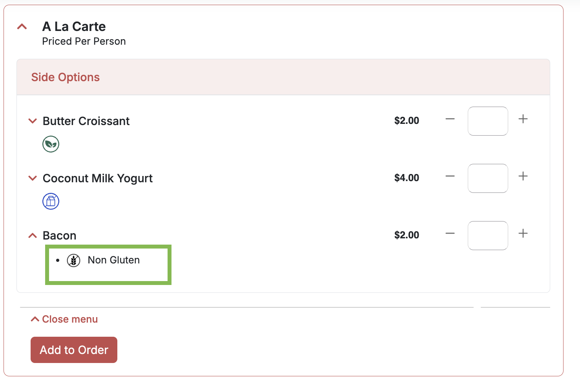Image resolution: width=580 pixels, height=392 pixels.
Task: Click the Bacon quantity input field
Action: [x=488, y=236]
